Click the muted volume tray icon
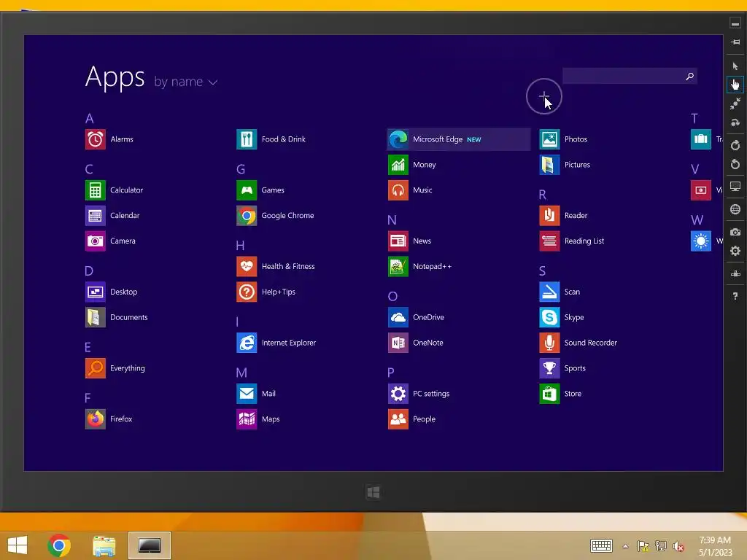Viewport: 747px width, 560px height. (x=678, y=547)
